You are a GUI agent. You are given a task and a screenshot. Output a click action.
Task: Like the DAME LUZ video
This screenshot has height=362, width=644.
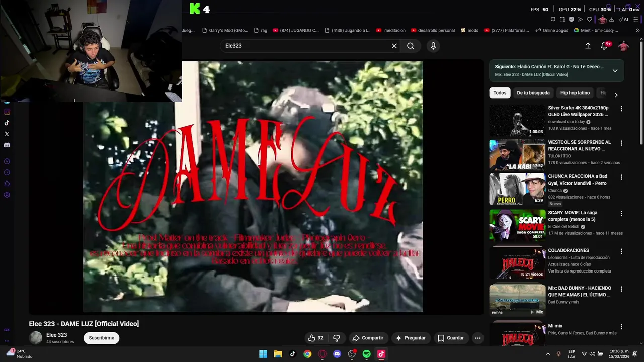pos(315,338)
